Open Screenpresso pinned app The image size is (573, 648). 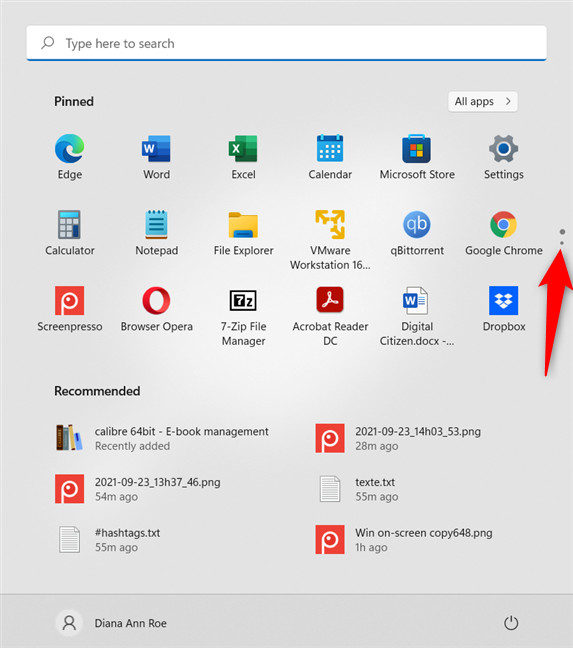click(69, 309)
